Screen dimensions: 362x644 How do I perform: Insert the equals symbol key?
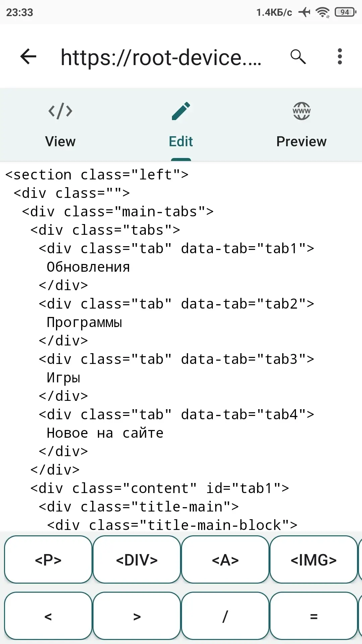pos(314,616)
